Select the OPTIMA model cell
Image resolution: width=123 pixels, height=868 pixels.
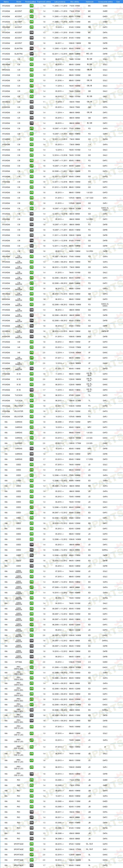pos(18,662)
